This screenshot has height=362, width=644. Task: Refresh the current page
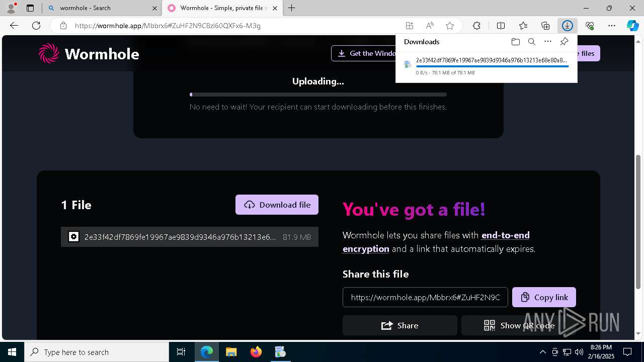pos(36,26)
